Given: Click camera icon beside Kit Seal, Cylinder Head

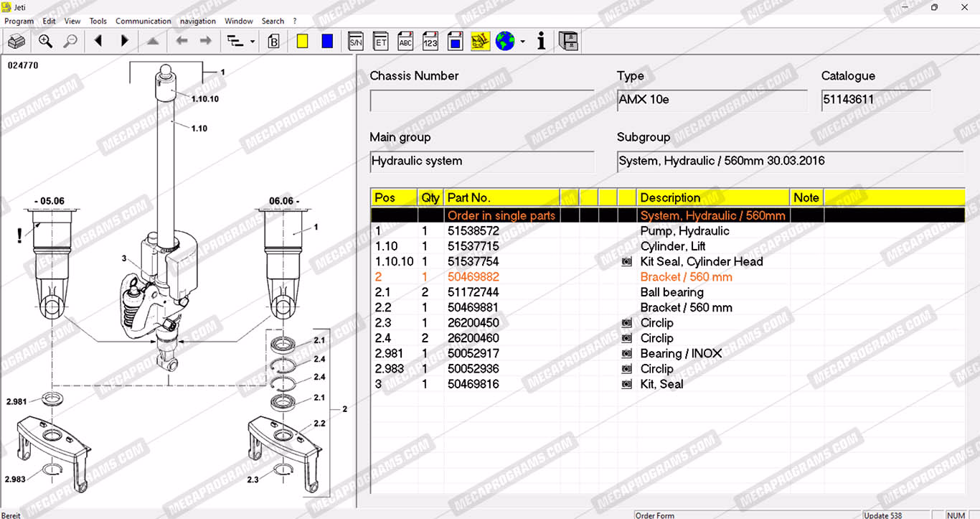Looking at the screenshot, I should (x=627, y=262).
